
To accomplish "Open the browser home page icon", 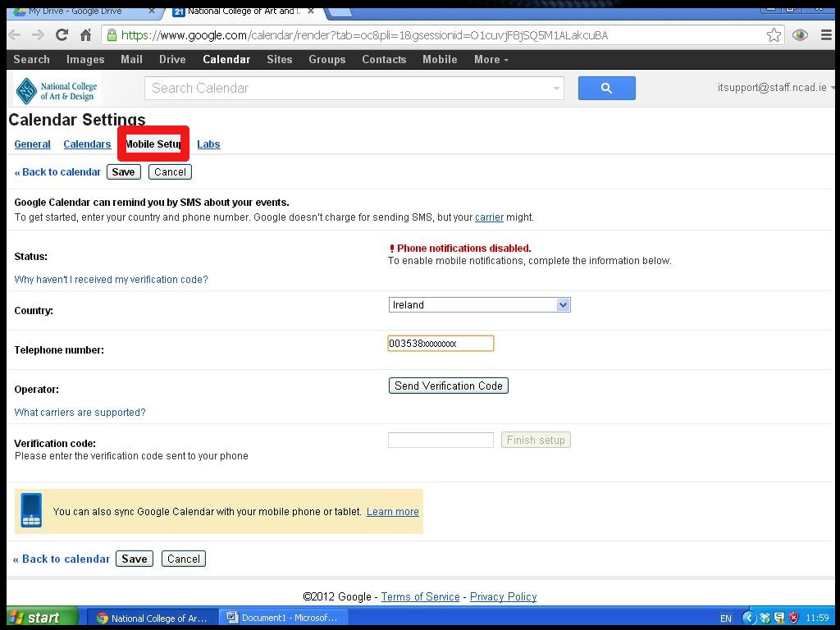I will click(85, 35).
